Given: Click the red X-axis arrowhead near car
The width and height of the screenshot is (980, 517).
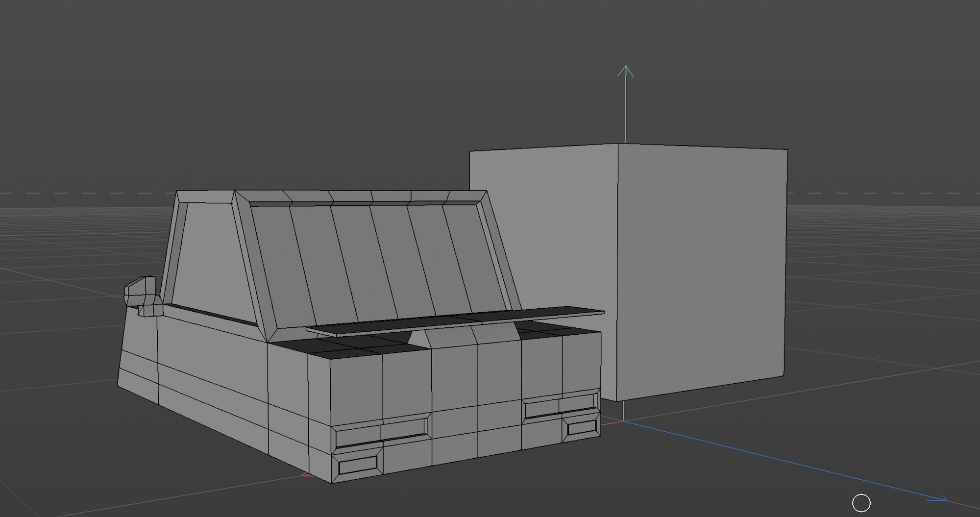Looking at the screenshot, I should (x=306, y=474).
